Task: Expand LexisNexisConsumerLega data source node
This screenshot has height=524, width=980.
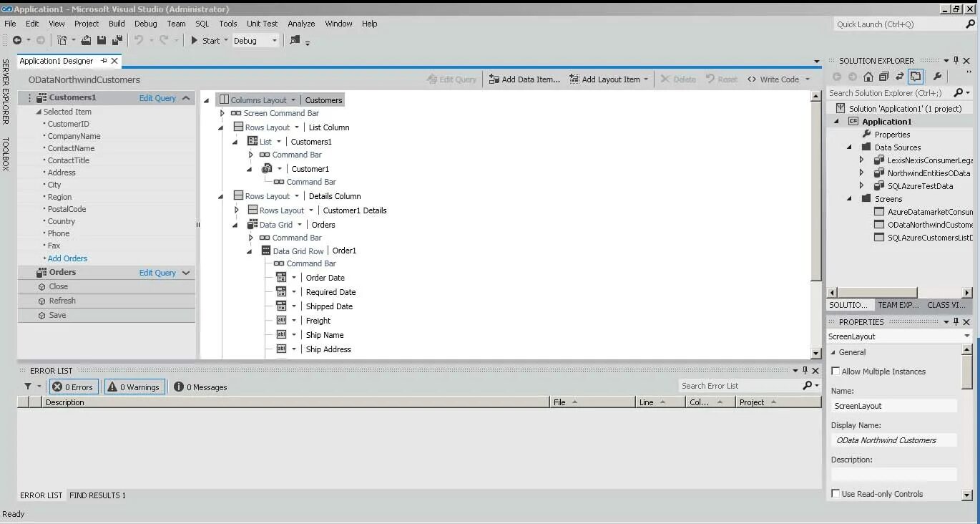Action: point(861,160)
